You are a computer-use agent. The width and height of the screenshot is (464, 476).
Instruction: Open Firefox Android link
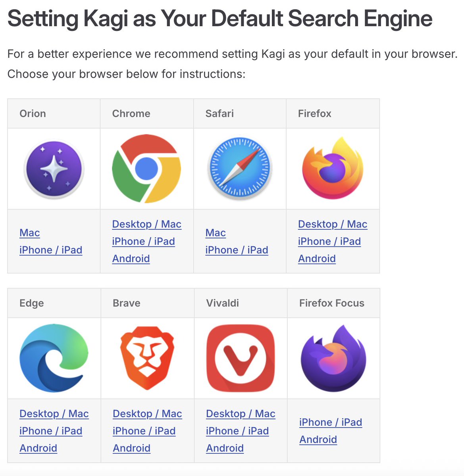(x=317, y=259)
